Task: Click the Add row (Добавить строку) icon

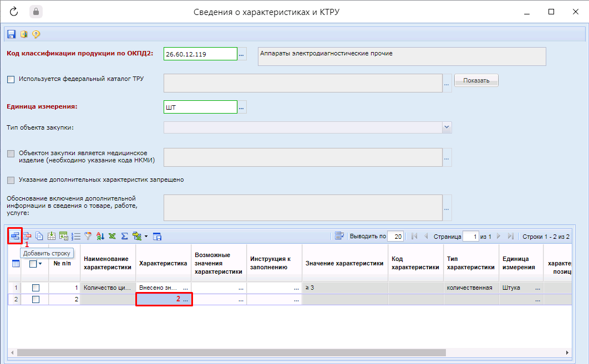Action: 15,236
